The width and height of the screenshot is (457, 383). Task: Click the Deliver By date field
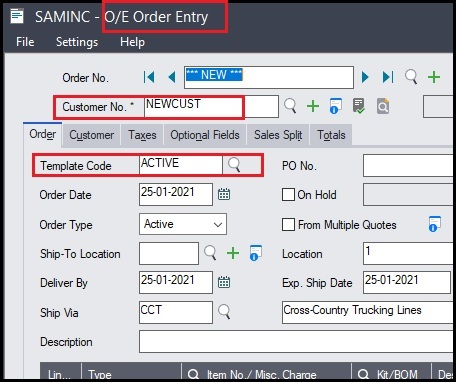coord(176,282)
